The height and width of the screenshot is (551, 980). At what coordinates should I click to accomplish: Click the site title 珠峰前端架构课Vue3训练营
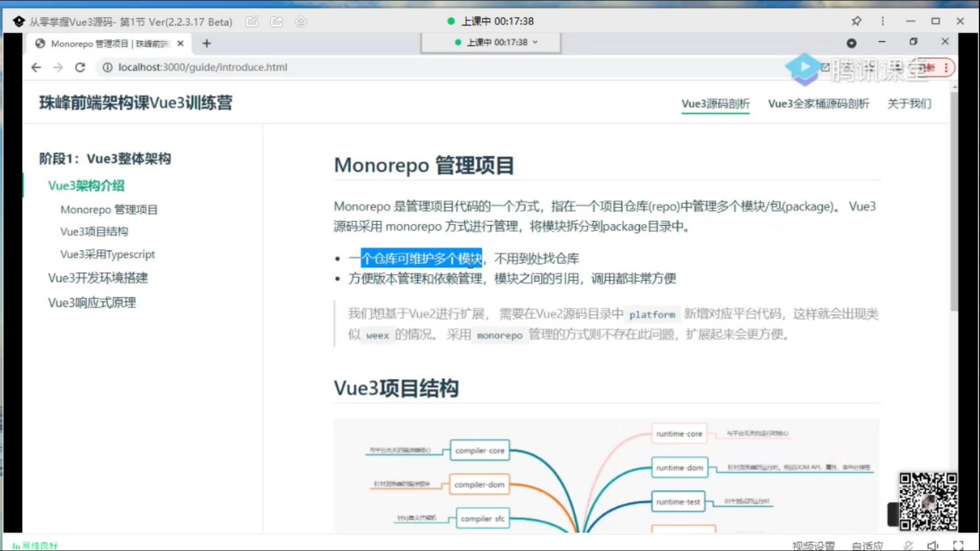pos(136,103)
